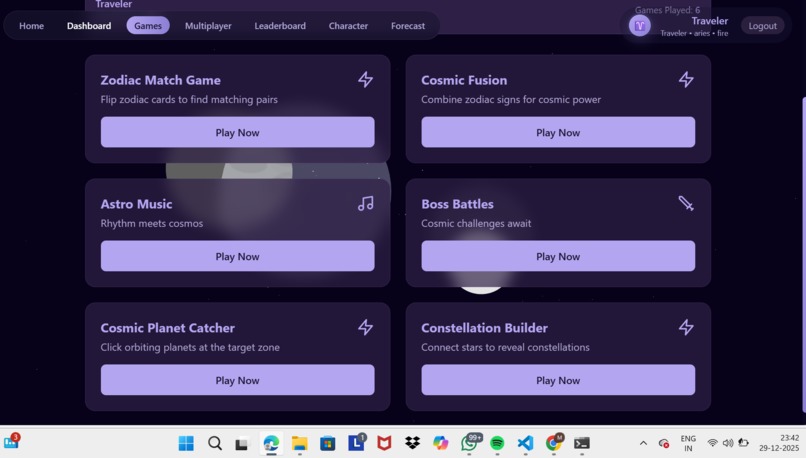This screenshot has height=458, width=806.
Task: Click the Boss Battles title
Action: point(457,204)
